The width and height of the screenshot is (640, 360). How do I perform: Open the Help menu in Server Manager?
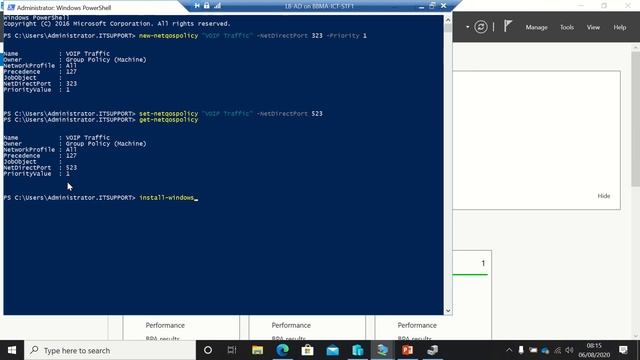point(620,27)
